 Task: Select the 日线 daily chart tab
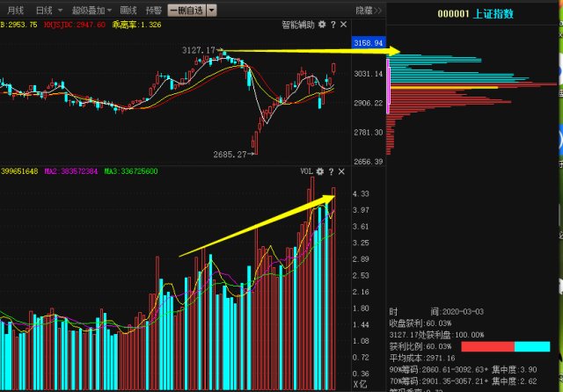tap(44, 11)
